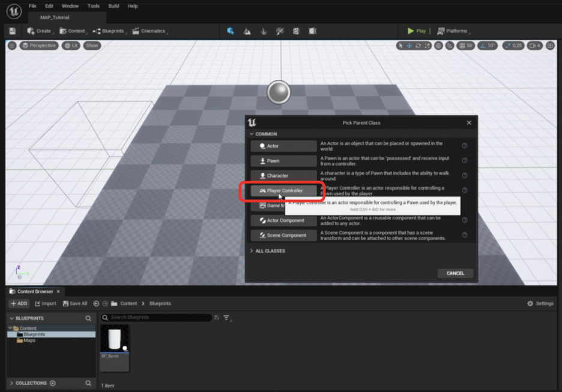Toggle grid snapping icon
The width and height of the screenshot is (562, 392).
coord(462,46)
